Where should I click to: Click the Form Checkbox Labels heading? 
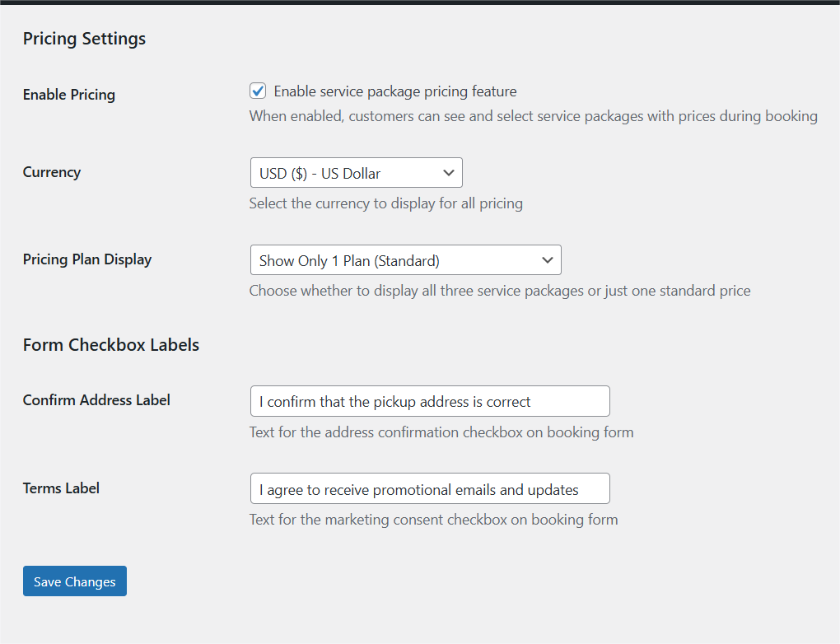point(110,344)
